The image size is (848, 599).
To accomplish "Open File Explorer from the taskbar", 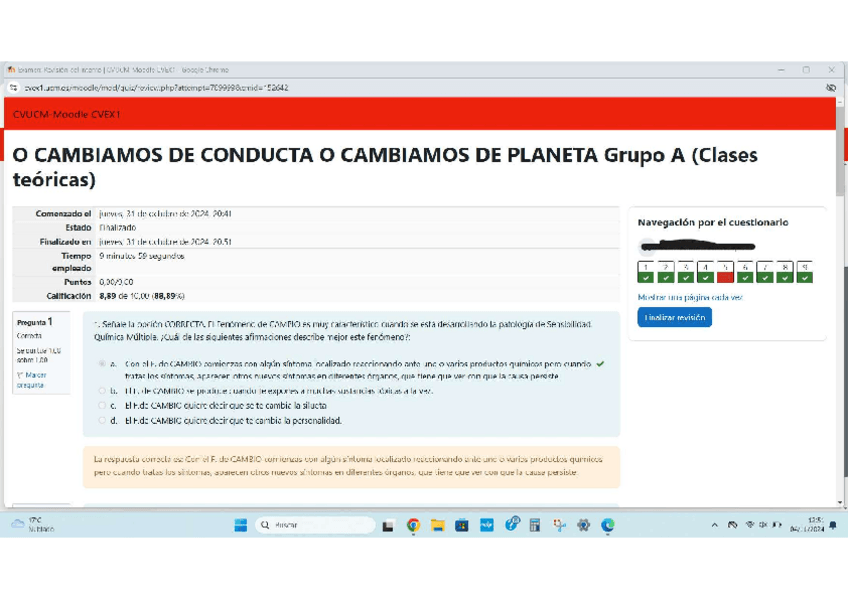I will pyautogui.click(x=438, y=525).
